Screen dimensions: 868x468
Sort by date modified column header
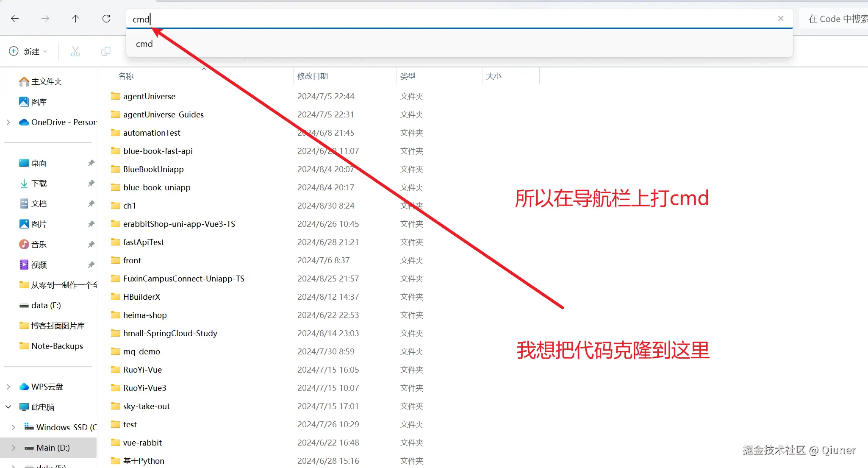click(313, 76)
